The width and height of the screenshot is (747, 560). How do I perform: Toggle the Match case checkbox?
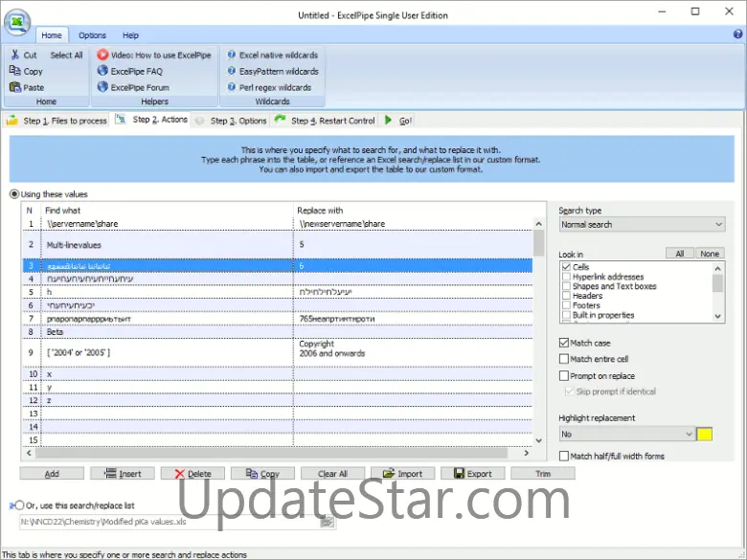tap(564, 343)
